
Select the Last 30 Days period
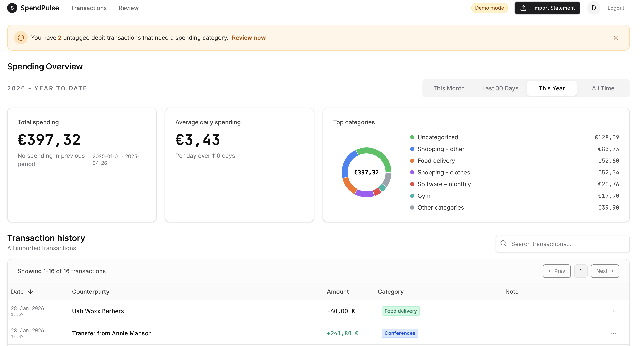point(500,88)
